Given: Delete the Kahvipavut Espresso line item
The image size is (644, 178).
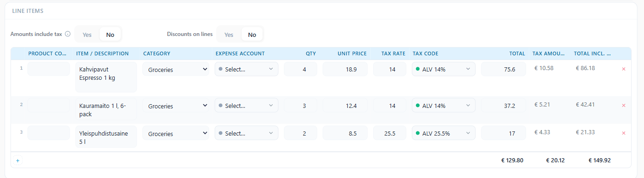Looking at the screenshot, I should coord(624,69).
